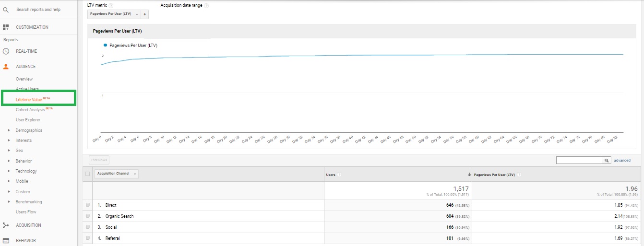Click the Behavior section icon
644x246 pixels.
pos(6,241)
